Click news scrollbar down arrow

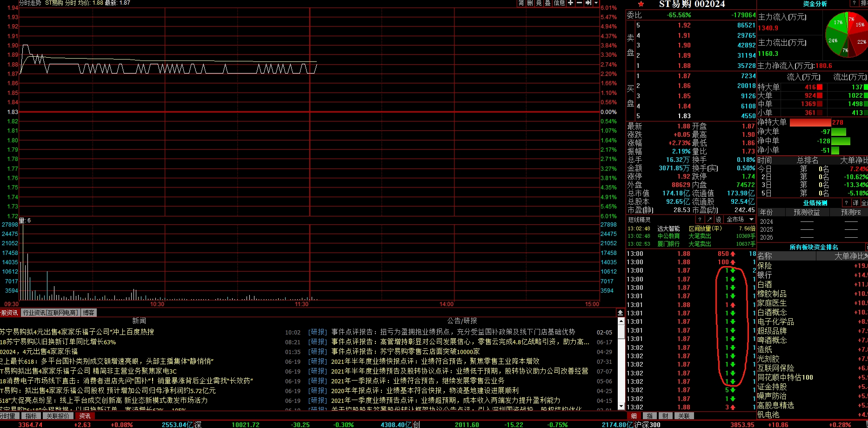click(621, 407)
